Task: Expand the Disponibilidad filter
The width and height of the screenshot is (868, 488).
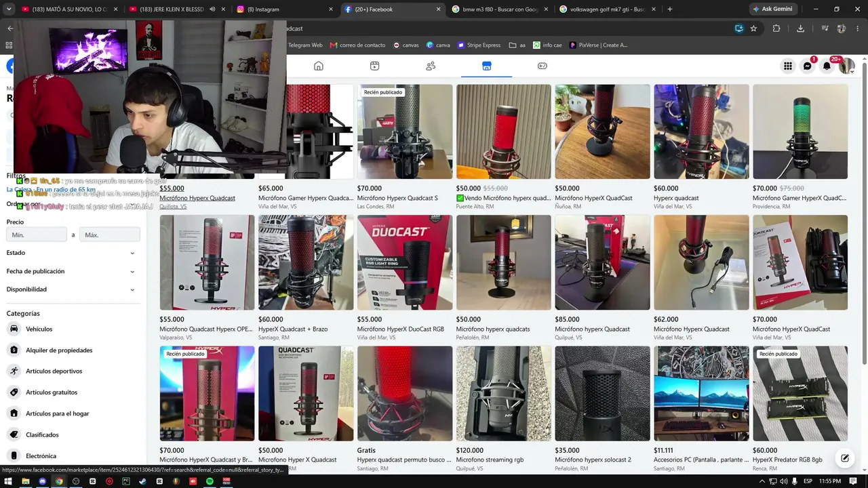Action: 71,289
